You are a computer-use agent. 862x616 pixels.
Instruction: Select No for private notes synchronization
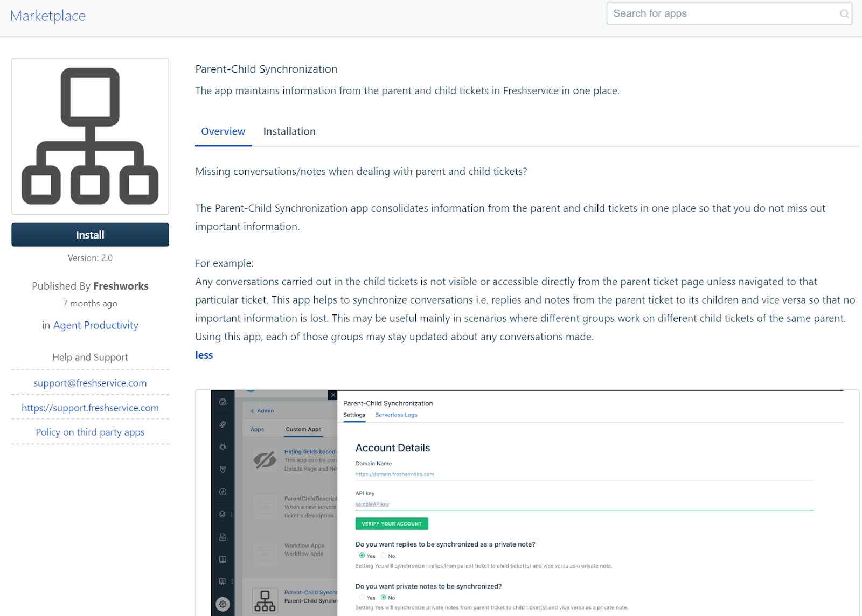(383, 597)
